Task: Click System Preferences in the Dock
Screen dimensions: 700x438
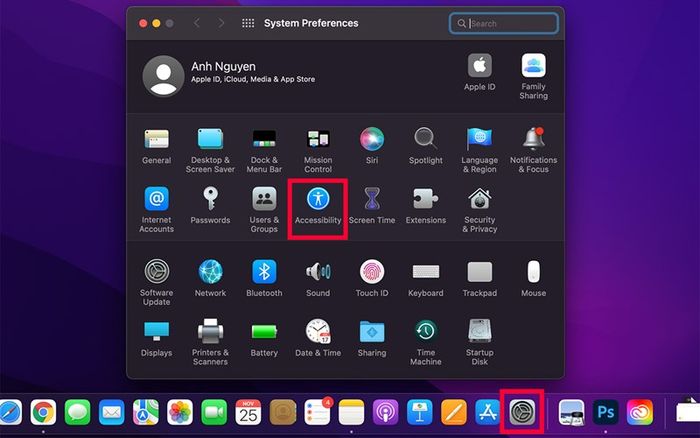Action: click(522, 412)
